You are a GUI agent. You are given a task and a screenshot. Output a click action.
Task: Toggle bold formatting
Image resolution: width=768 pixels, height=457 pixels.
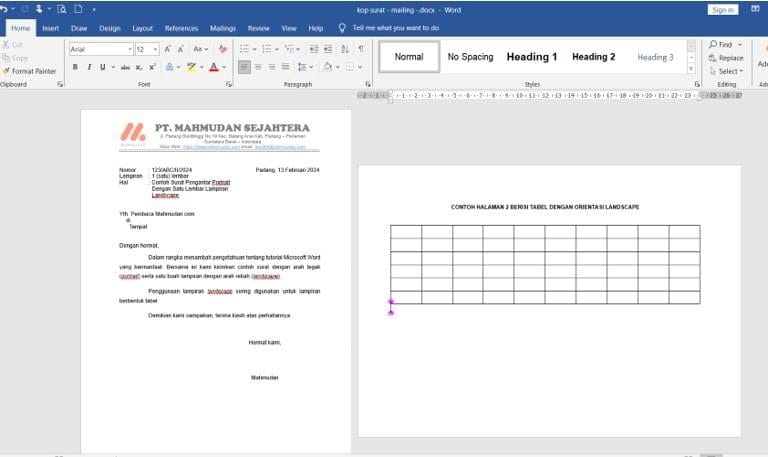[75, 67]
